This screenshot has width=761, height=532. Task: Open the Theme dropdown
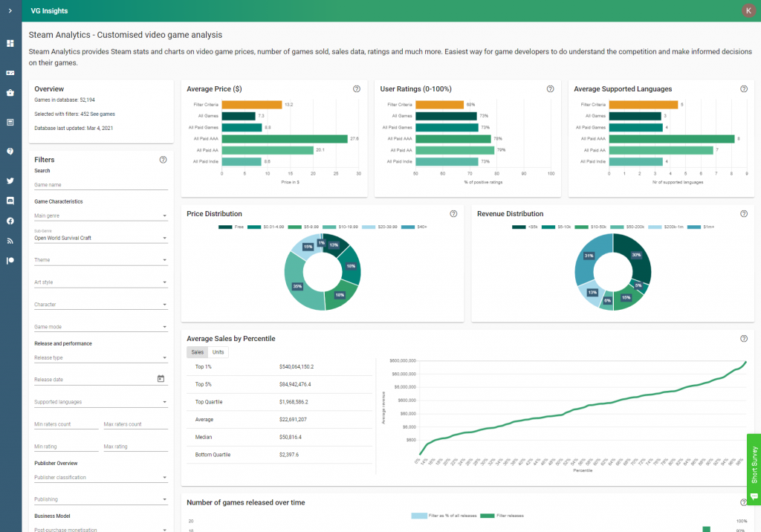pyautogui.click(x=101, y=260)
